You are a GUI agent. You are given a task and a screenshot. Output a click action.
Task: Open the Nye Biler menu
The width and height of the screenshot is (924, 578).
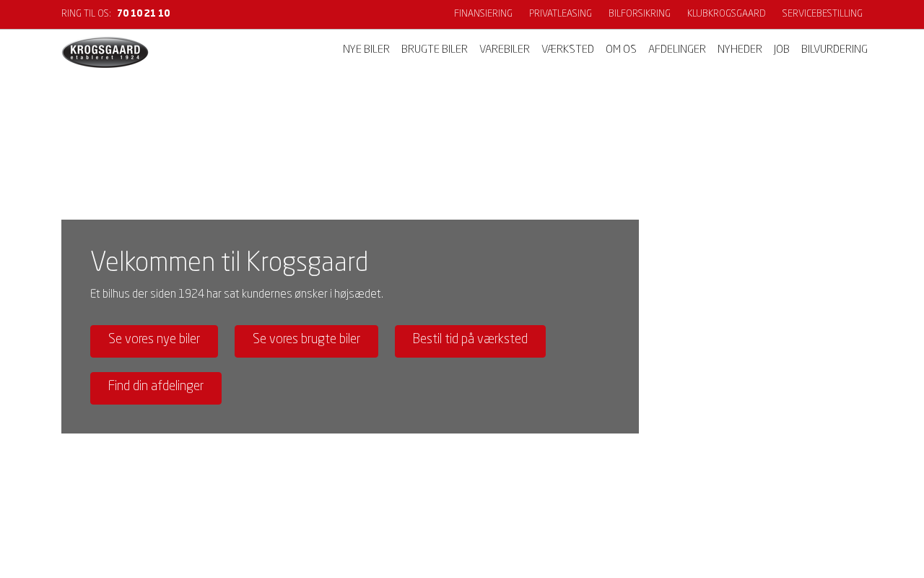(366, 49)
